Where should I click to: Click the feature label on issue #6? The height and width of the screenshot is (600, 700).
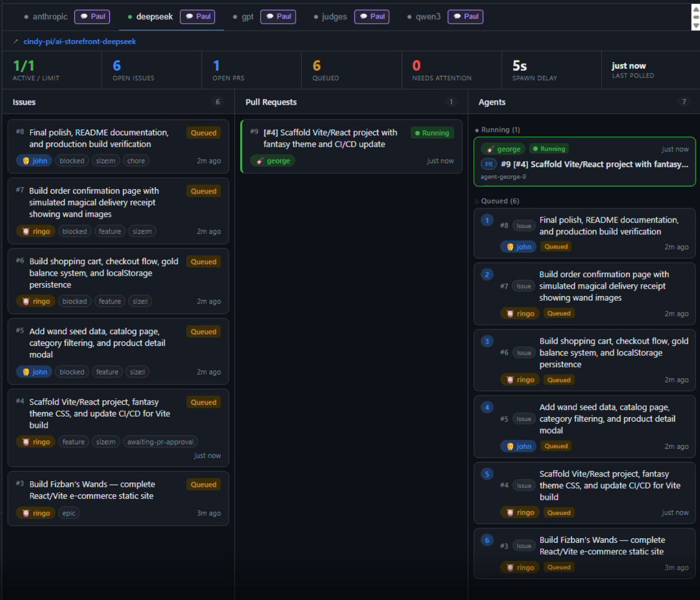pyautogui.click(x=110, y=301)
